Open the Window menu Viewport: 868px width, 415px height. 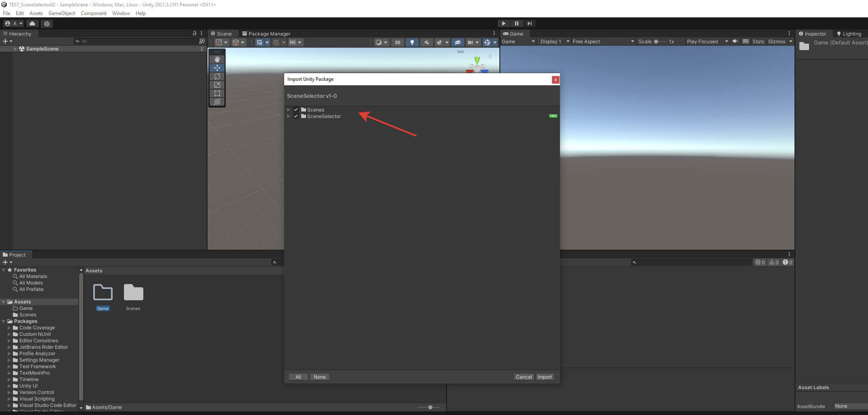(x=121, y=13)
